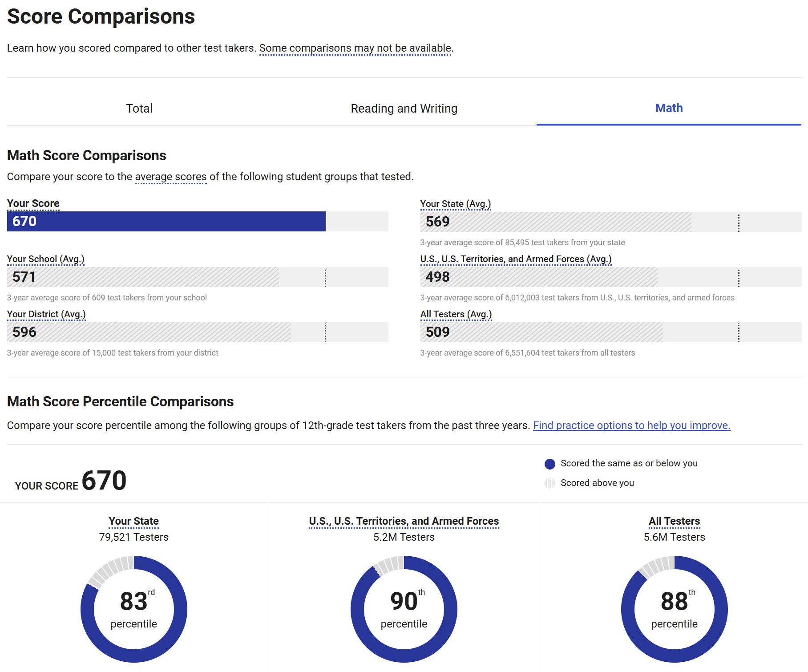Open the Reading and Writing tab
This screenshot has height=672, width=808.
(x=404, y=109)
